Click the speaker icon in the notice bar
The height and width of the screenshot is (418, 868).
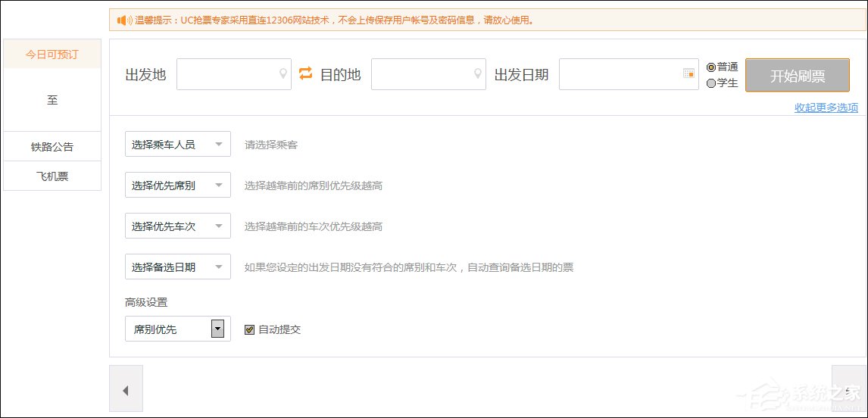coord(124,20)
